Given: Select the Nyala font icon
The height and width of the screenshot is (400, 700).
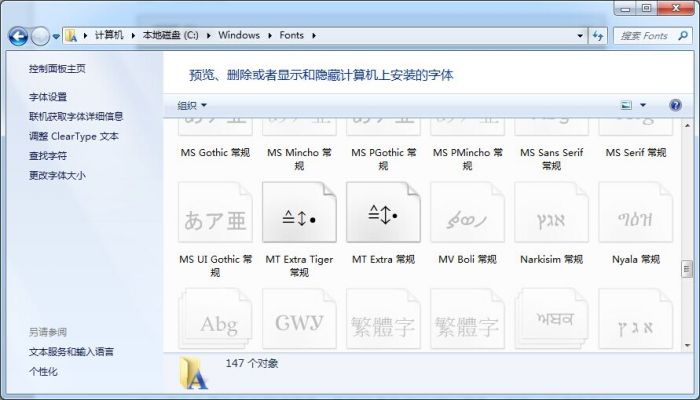Looking at the screenshot, I should pyautogui.click(x=636, y=212).
